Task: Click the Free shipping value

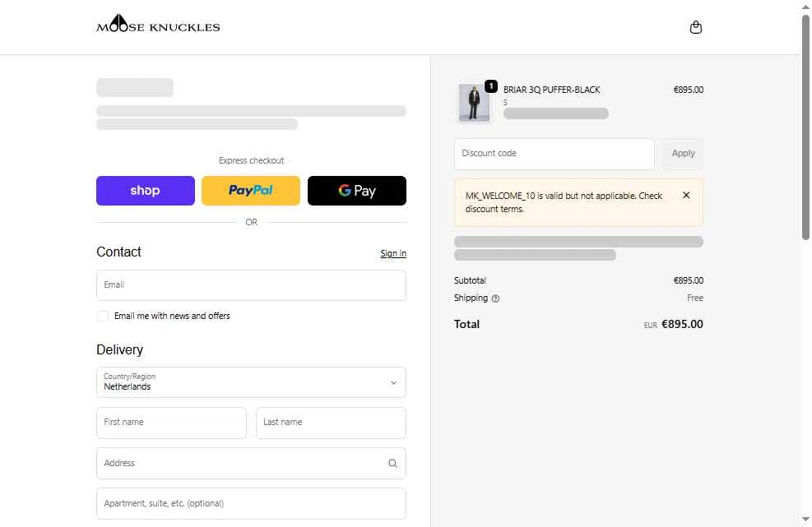Action: [695, 298]
